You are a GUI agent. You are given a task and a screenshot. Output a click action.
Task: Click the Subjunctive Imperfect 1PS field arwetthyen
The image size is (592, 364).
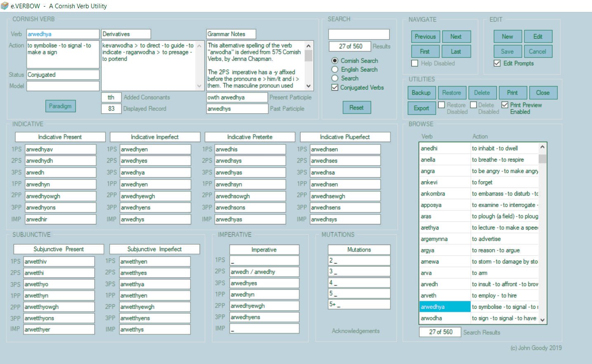coord(155,261)
